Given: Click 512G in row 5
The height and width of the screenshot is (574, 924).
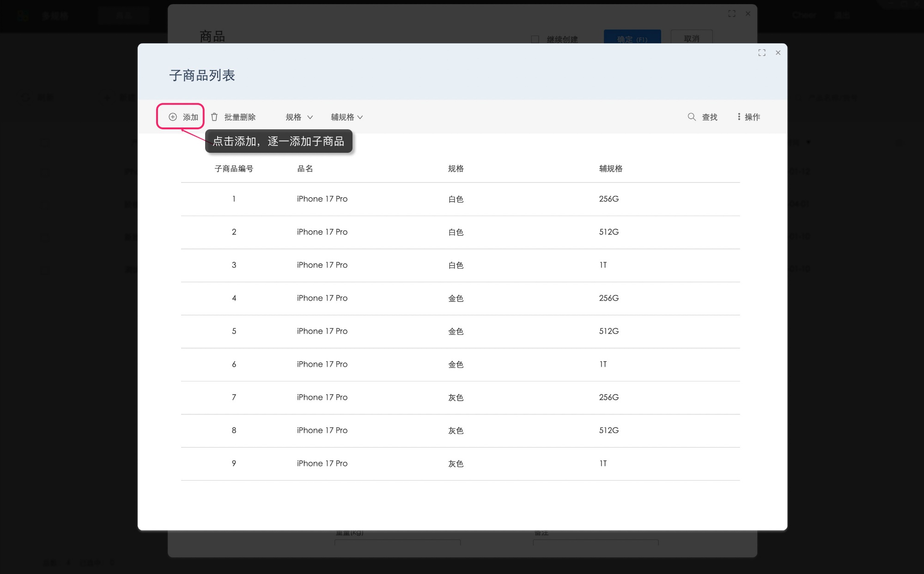Looking at the screenshot, I should pyautogui.click(x=609, y=331).
